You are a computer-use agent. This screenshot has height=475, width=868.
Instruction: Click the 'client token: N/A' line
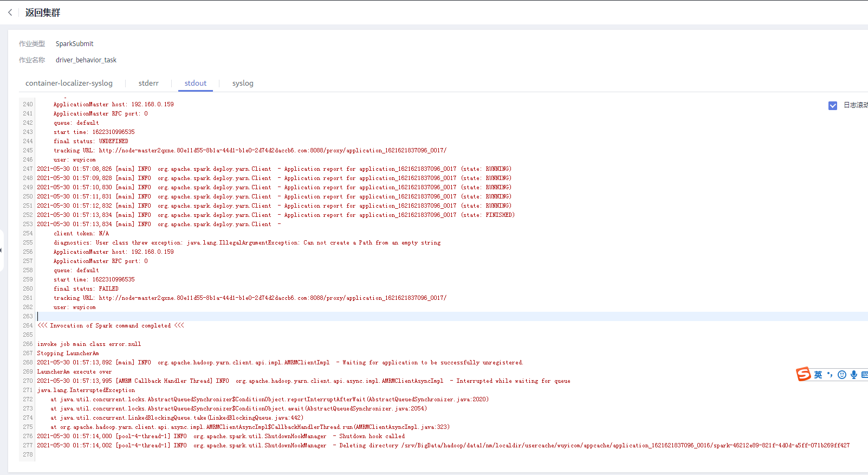pos(81,234)
